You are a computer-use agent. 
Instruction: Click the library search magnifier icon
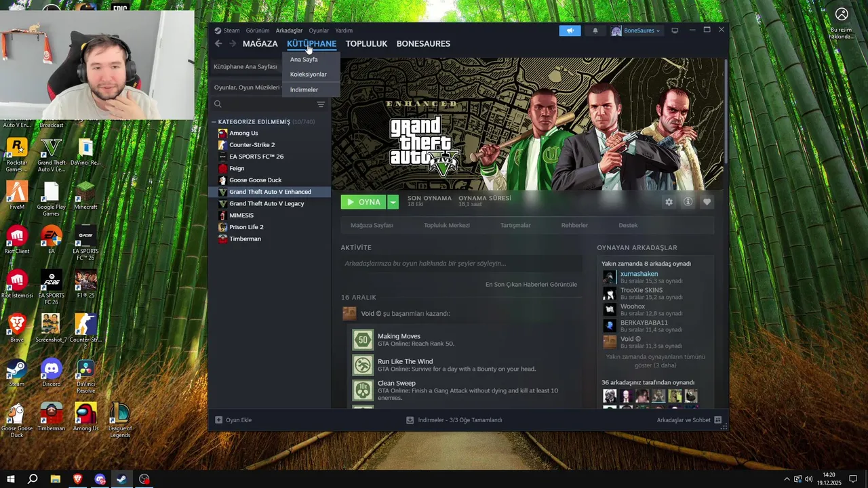pos(218,104)
